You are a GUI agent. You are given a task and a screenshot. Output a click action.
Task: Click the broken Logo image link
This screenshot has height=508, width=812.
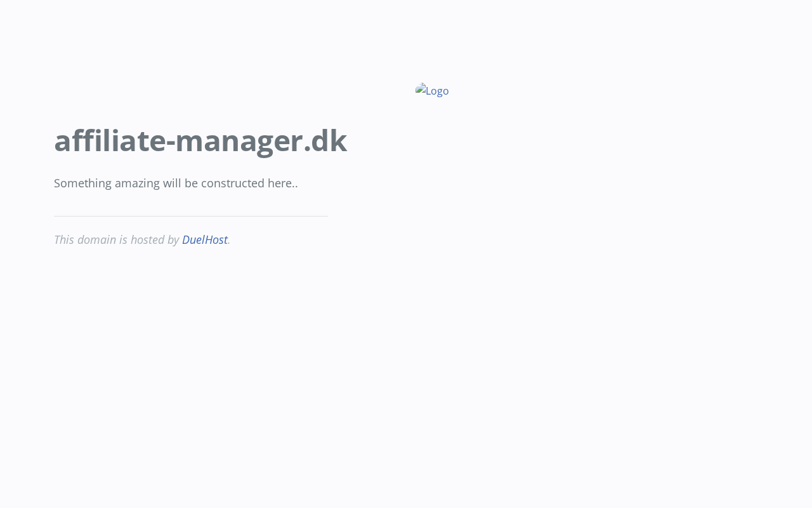(432, 90)
